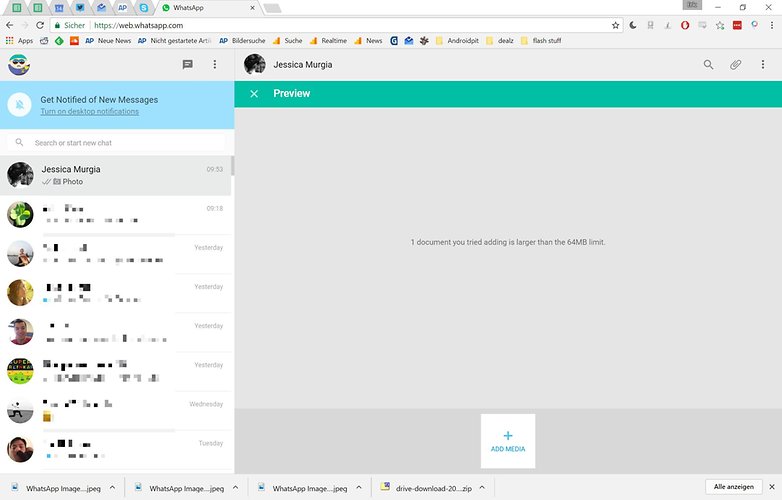Open the attach paperclip menu

736,64
